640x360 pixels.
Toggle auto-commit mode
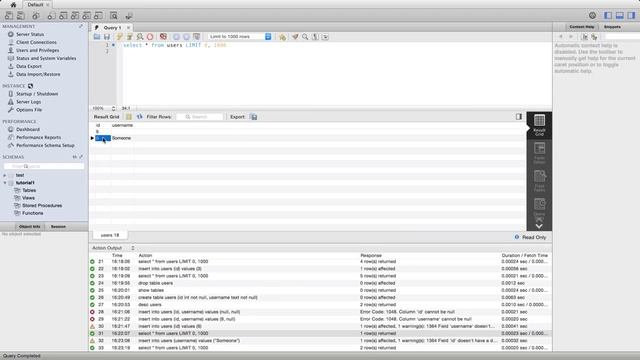(197, 37)
